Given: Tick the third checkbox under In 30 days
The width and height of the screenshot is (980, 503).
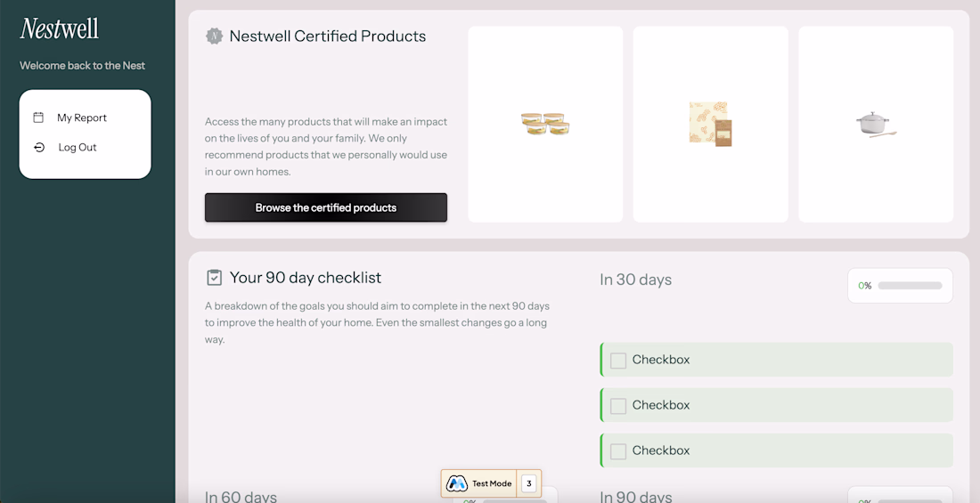Looking at the screenshot, I should click(x=618, y=451).
